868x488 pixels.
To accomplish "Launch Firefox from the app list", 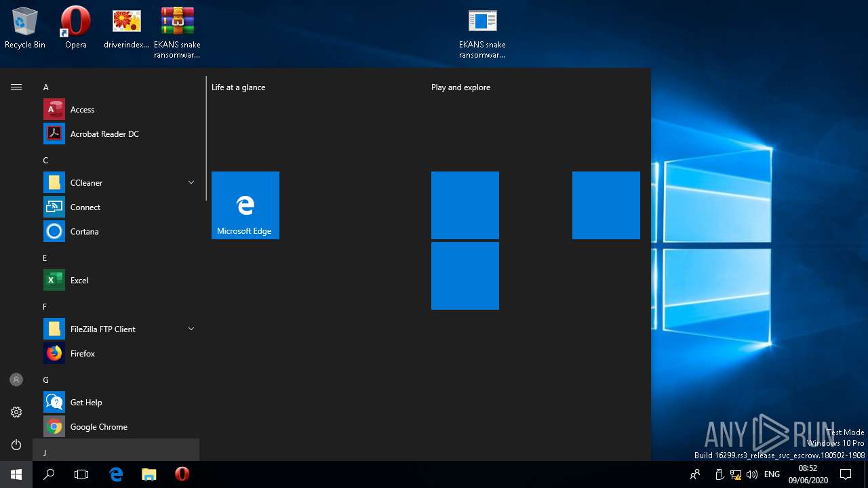I will 121,353.
